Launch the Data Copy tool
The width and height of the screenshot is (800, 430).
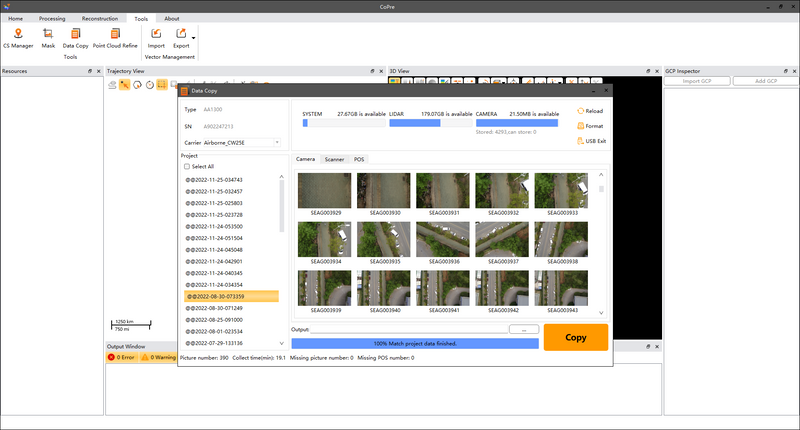point(75,34)
